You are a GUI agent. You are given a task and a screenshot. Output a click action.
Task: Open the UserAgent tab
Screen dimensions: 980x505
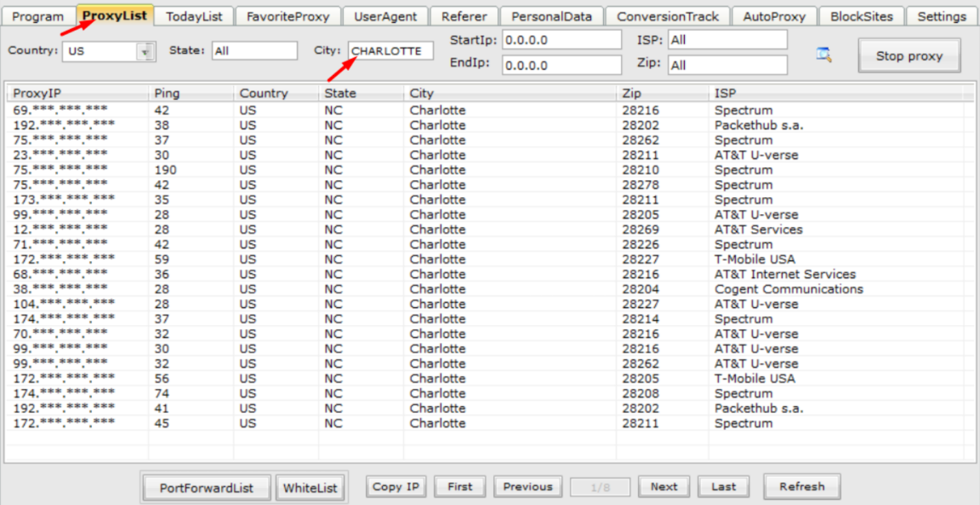pos(385,16)
